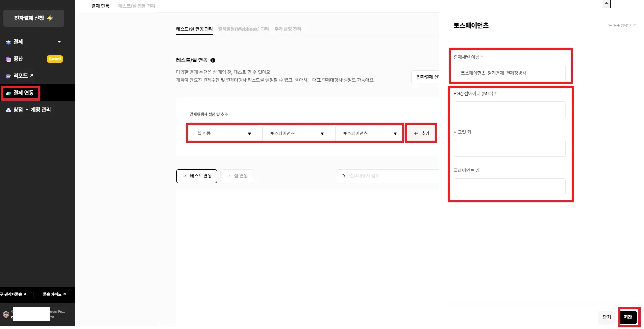This screenshot has width=644, height=329.
Task: Open the 콘솔 가이드 link
Action: (54, 294)
